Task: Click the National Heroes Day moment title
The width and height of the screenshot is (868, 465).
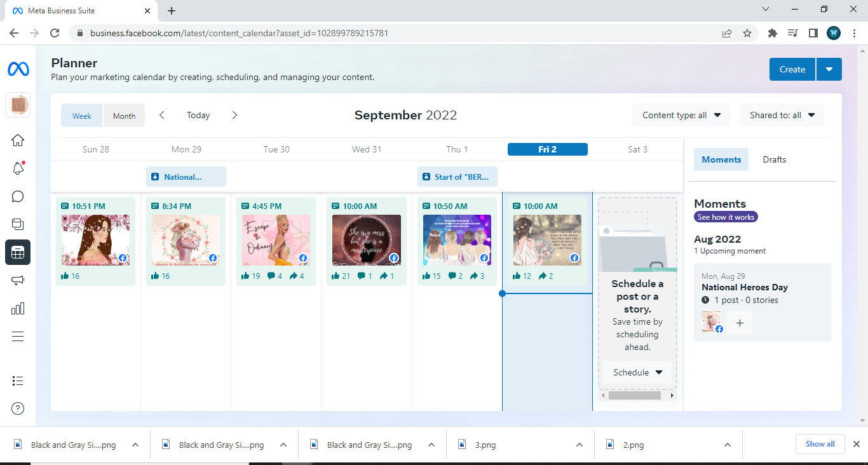Action: click(745, 287)
